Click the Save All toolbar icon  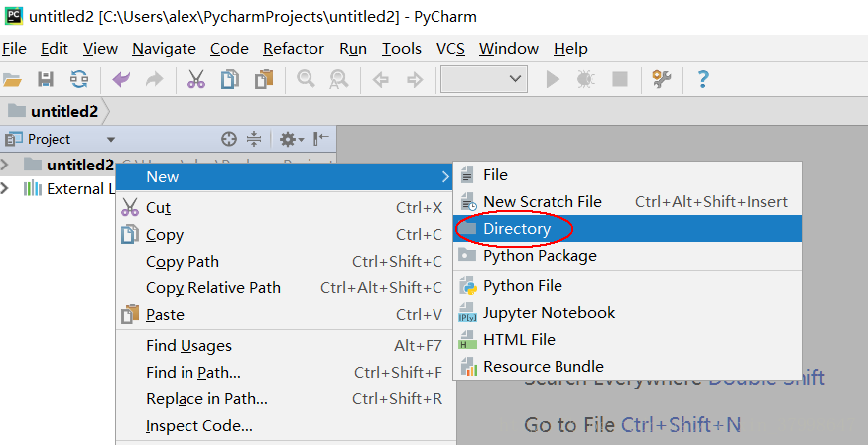click(46, 79)
